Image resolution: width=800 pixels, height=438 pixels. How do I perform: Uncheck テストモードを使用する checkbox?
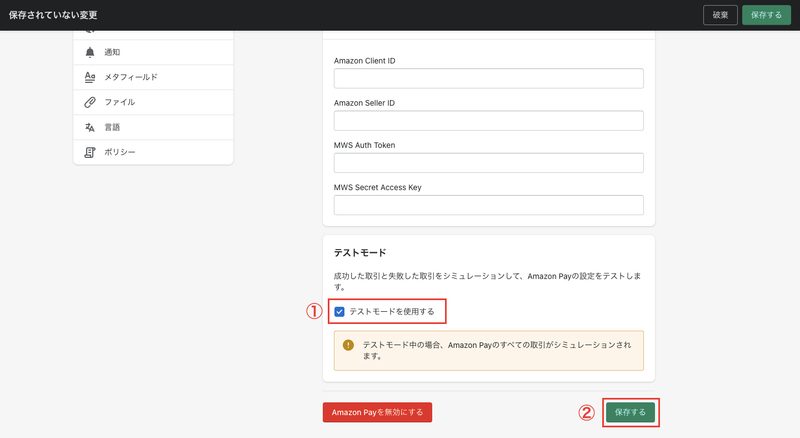coord(339,311)
